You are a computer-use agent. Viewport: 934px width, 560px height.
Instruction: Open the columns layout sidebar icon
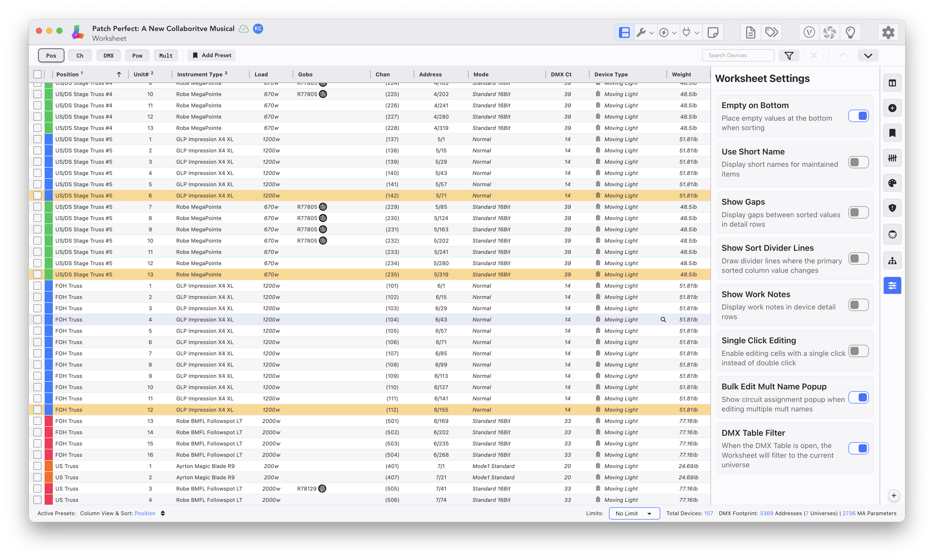(x=892, y=83)
